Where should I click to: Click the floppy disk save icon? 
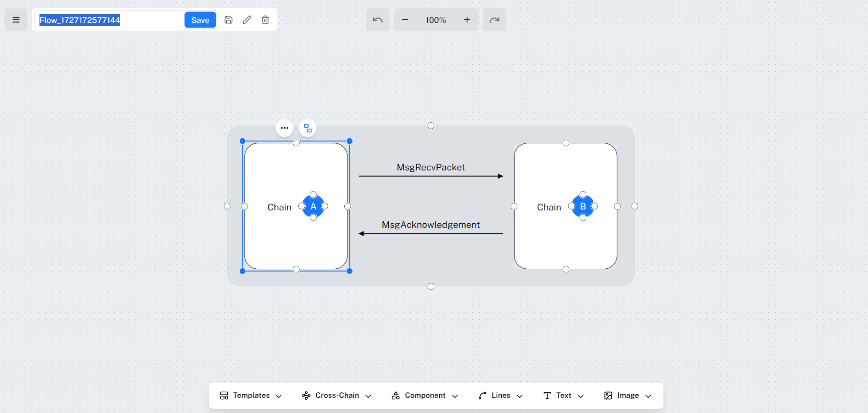(x=229, y=20)
